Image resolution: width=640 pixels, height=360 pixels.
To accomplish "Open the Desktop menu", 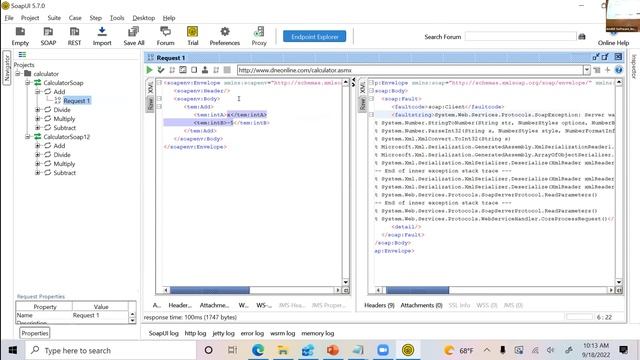I will pyautogui.click(x=144, y=18).
